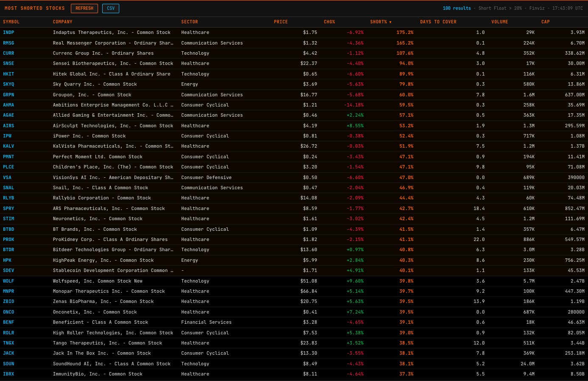This screenshot has width=588, height=381.
Task: Select the $66.84 price cell
Action: click(309, 291)
